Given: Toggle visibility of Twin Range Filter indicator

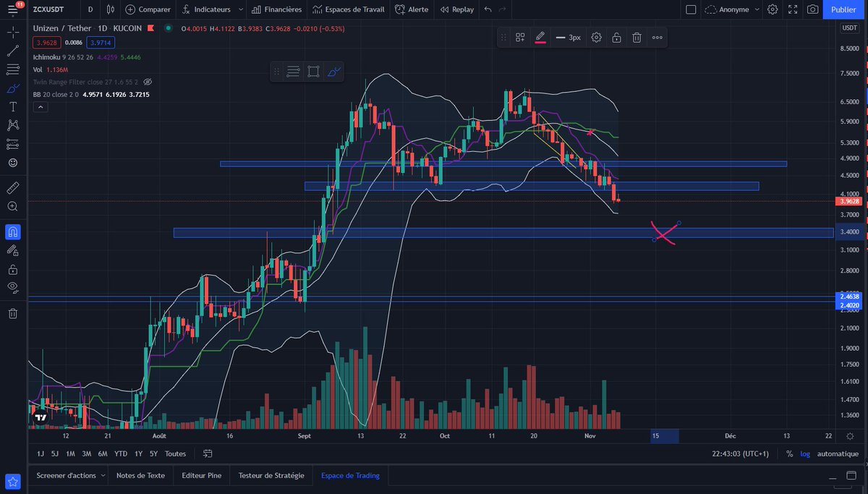Looking at the screenshot, I should pyautogui.click(x=148, y=82).
